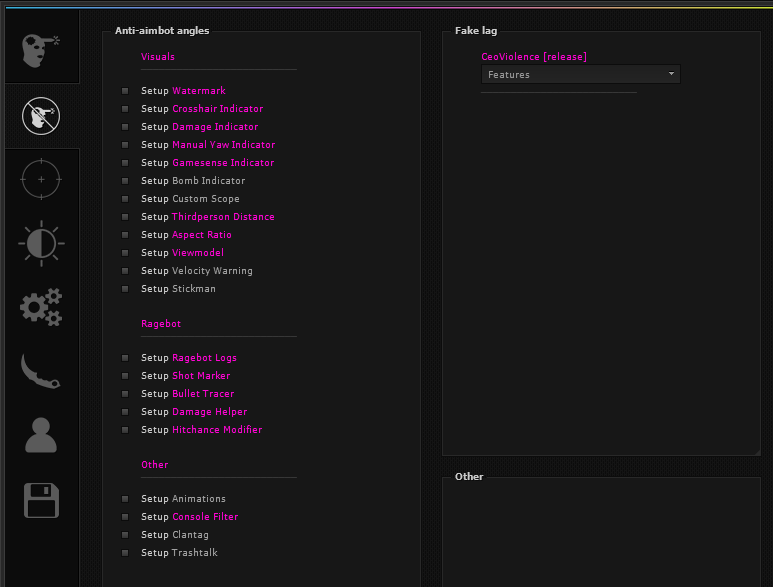Enable the Setup Ragebot Logs checkbox
This screenshot has width=773, height=587.
pyautogui.click(x=125, y=358)
